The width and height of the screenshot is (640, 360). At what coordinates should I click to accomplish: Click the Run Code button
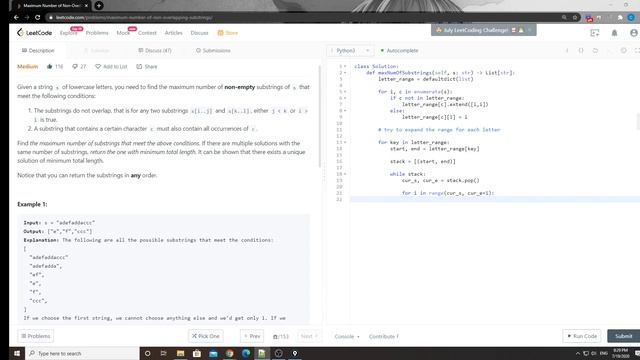(x=582, y=336)
